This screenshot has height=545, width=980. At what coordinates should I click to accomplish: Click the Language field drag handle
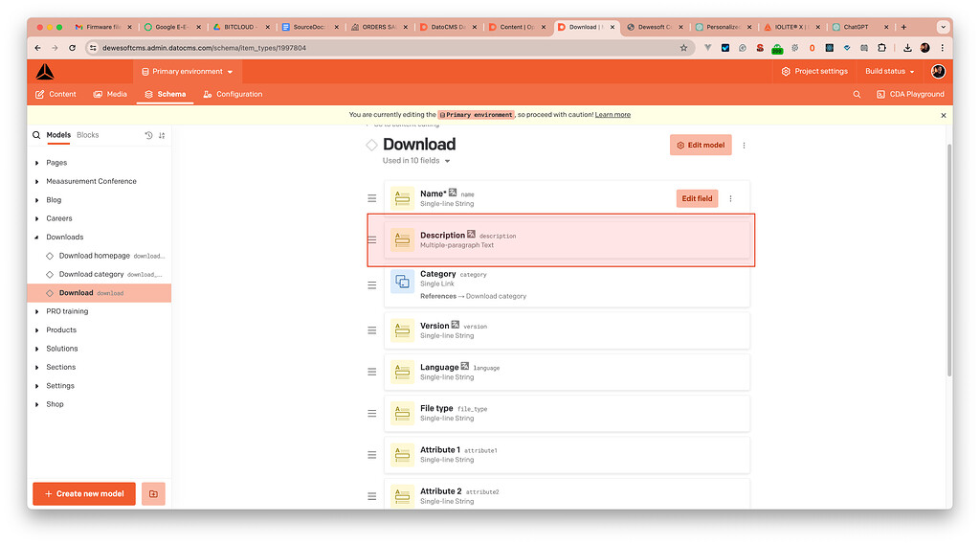(x=372, y=372)
